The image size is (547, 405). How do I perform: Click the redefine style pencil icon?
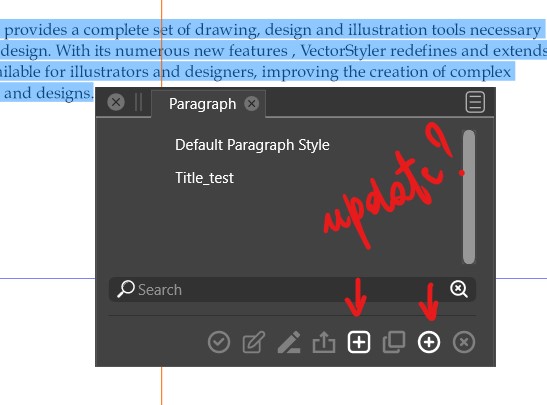click(289, 342)
